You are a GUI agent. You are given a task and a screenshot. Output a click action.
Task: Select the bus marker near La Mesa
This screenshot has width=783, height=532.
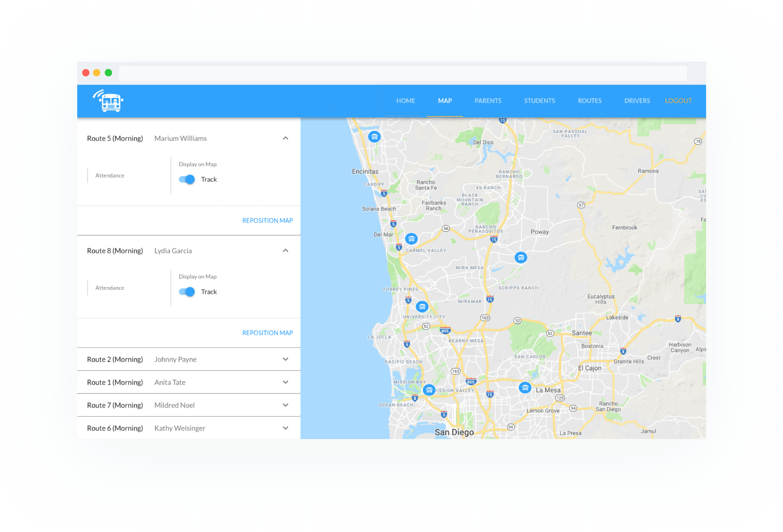pos(525,388)
